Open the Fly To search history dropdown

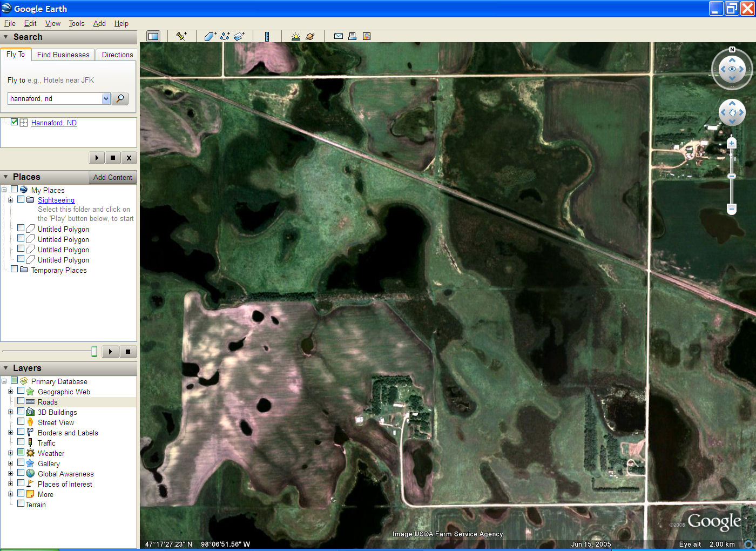coord(106,99)
